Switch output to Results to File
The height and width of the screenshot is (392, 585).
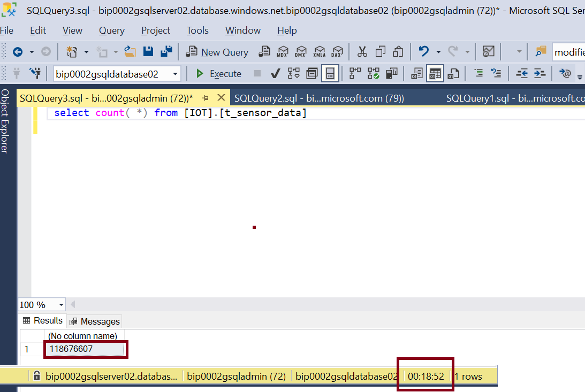pyautogui.click(x=453, y=73)
